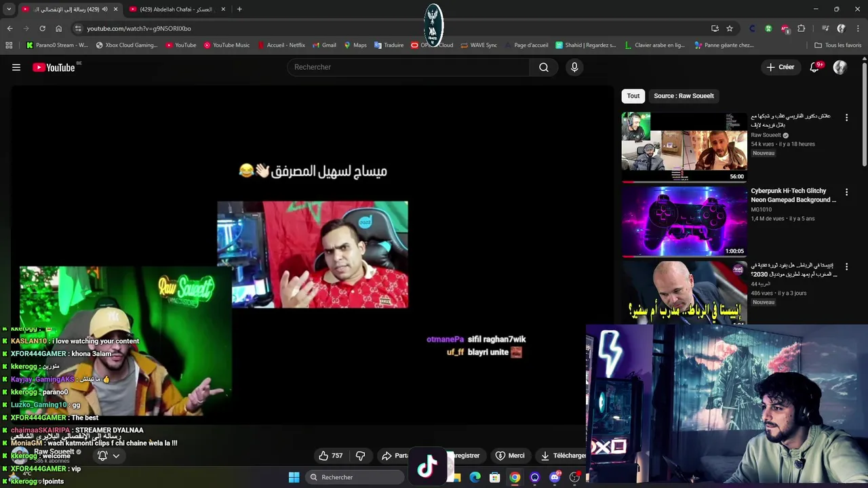This screenshot has width=868, height=488.
Task: Open the Accueil - Netflix bookmark
Action: [x=281, y=45]
